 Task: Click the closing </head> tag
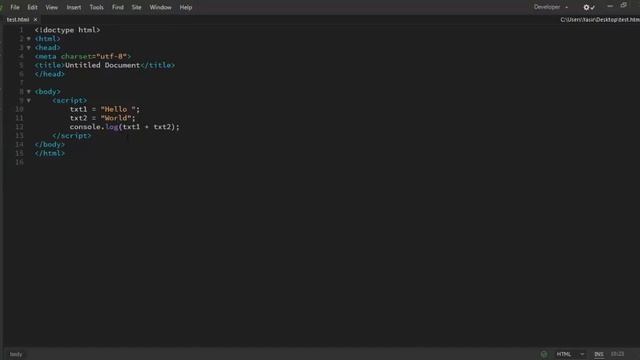click(50, 74)
